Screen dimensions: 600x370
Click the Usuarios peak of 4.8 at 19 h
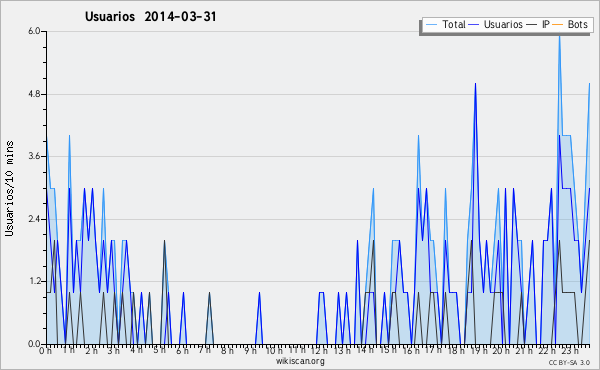475,84
